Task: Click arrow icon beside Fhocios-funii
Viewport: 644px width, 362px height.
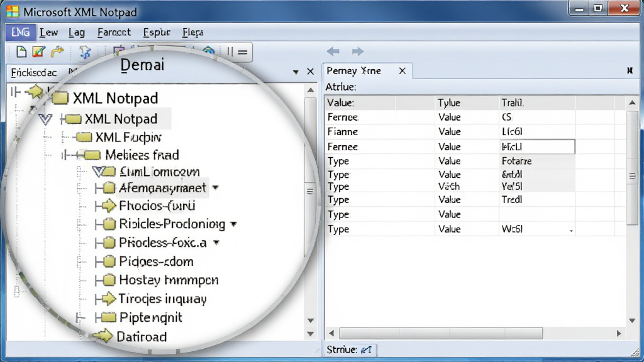Action: pyautogui.click(x=109, y=206)
